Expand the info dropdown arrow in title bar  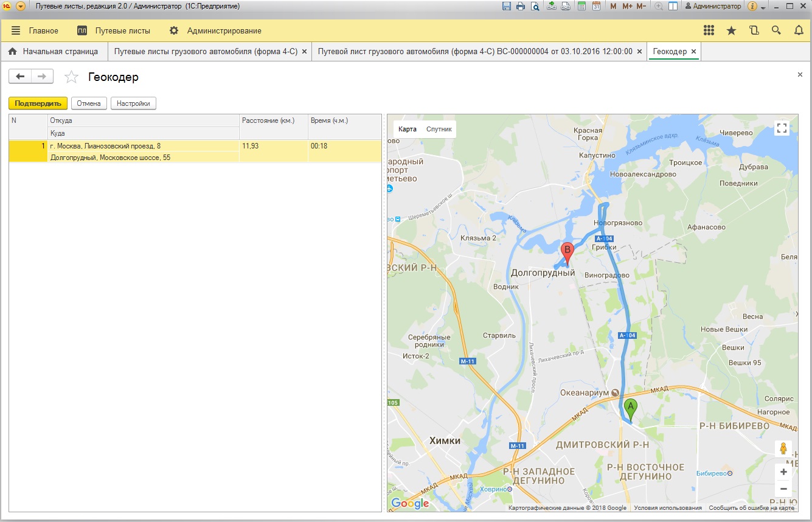763,7
